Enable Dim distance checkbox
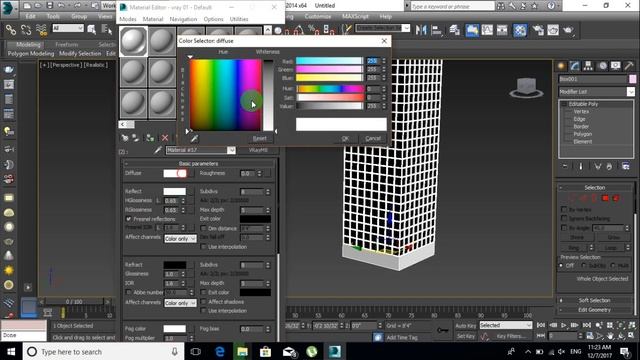The height and width of the screenshot is (360, 640). point(203,228)
